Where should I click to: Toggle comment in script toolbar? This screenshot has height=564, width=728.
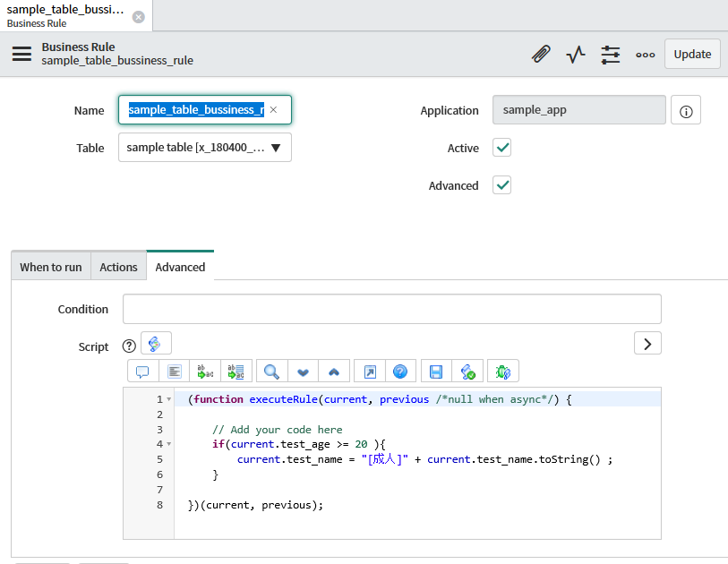click(x=142, y=372)
